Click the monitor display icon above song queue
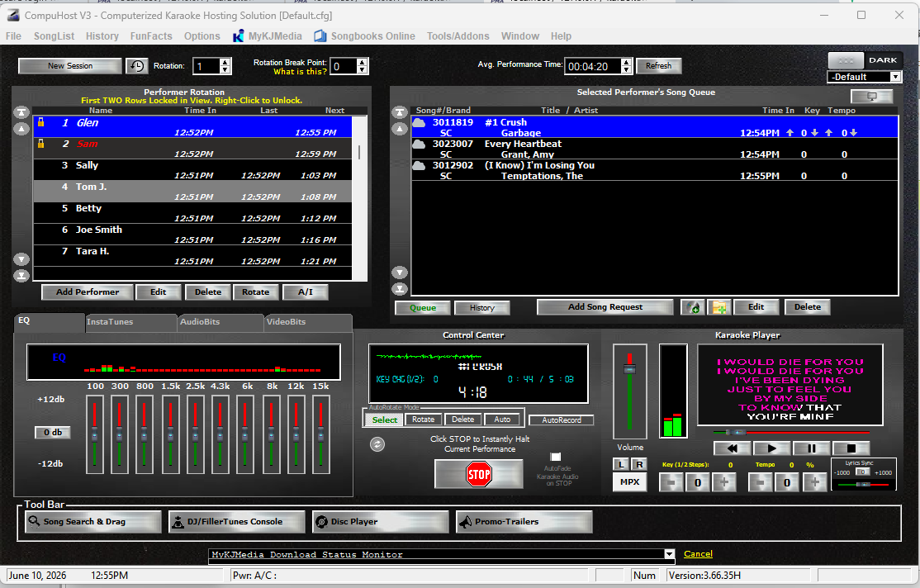The height and width of the screenshot is (588, 920). 872,97
